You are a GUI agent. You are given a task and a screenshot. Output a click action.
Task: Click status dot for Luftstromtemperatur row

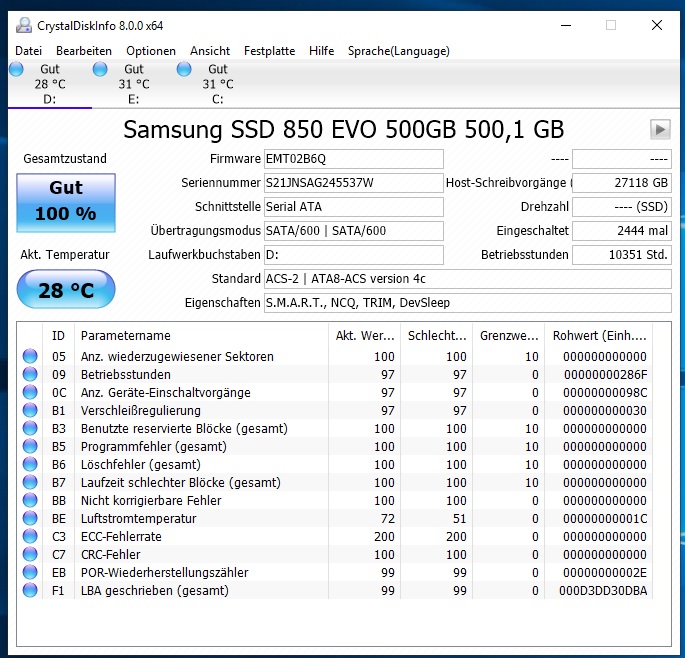tap(30, 518)
